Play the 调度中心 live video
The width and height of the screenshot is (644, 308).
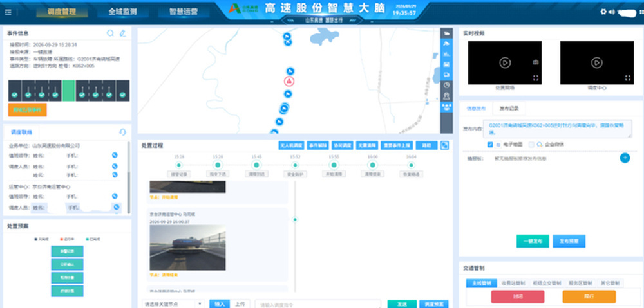(597, 63)
